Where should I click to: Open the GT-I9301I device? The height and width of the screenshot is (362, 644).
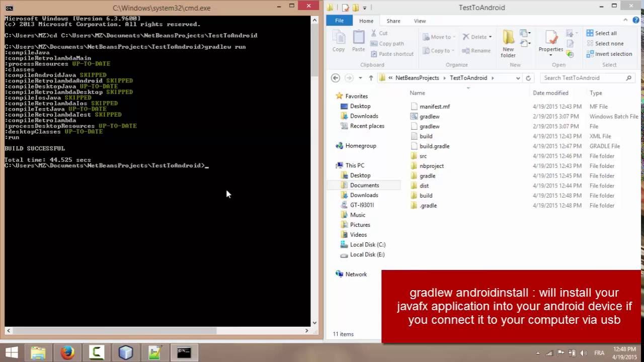click(x=362, y=205)
